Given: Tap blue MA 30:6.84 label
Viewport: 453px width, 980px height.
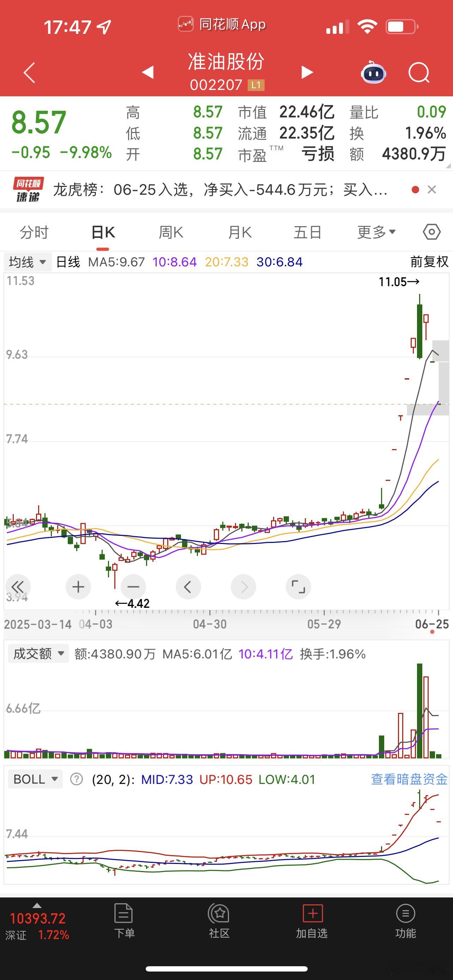Looking at the screenshot, I should tap(279, 262).
